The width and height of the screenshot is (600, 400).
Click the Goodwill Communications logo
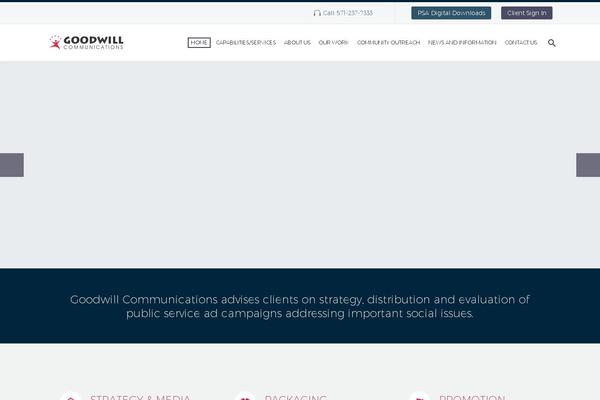coord(86,42)
